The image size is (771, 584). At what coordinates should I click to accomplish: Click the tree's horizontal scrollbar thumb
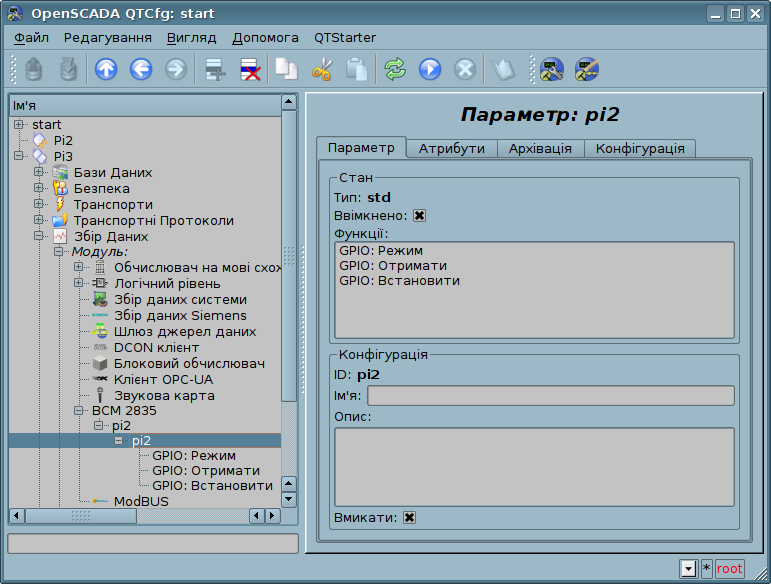(x=80, y=516)
